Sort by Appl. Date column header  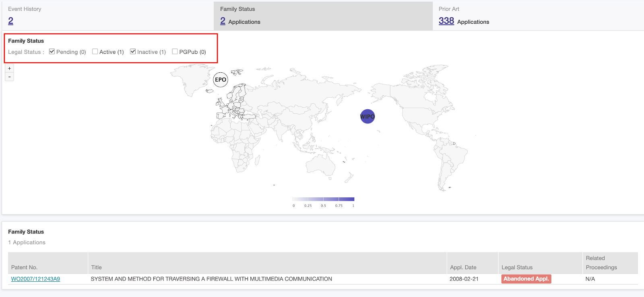(x=473, y=263)
